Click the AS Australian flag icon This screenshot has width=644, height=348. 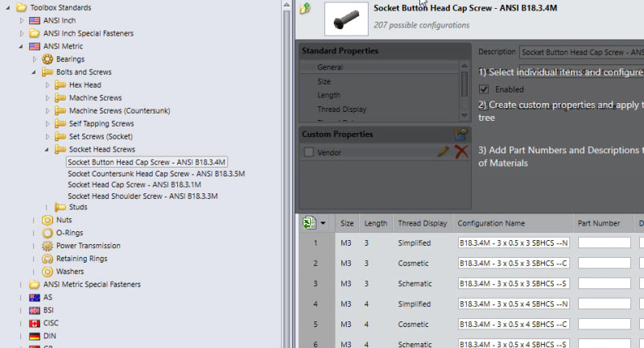pos(35,297)
